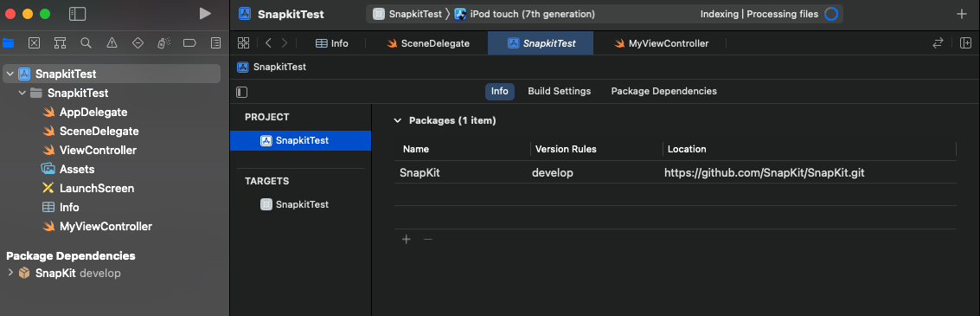This screenshot has height=316, width=980.
Task: Run the project with the play button
Action: (x=205, y=14)
